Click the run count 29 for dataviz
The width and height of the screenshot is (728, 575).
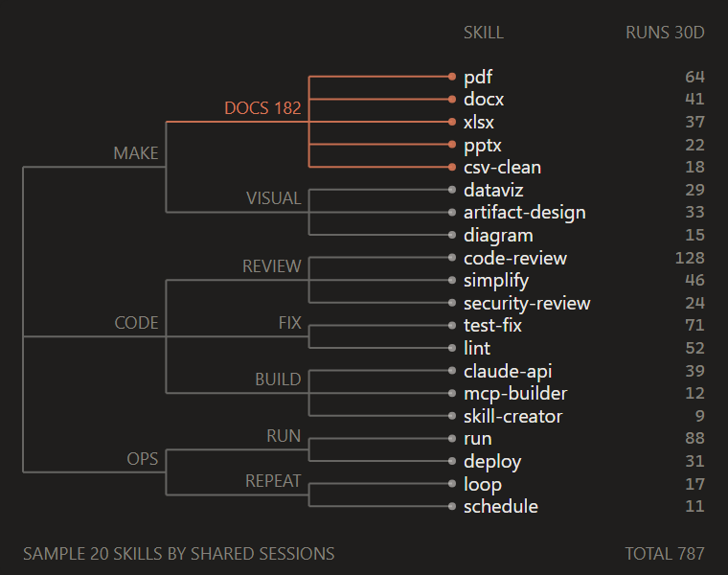click(695, 190)
